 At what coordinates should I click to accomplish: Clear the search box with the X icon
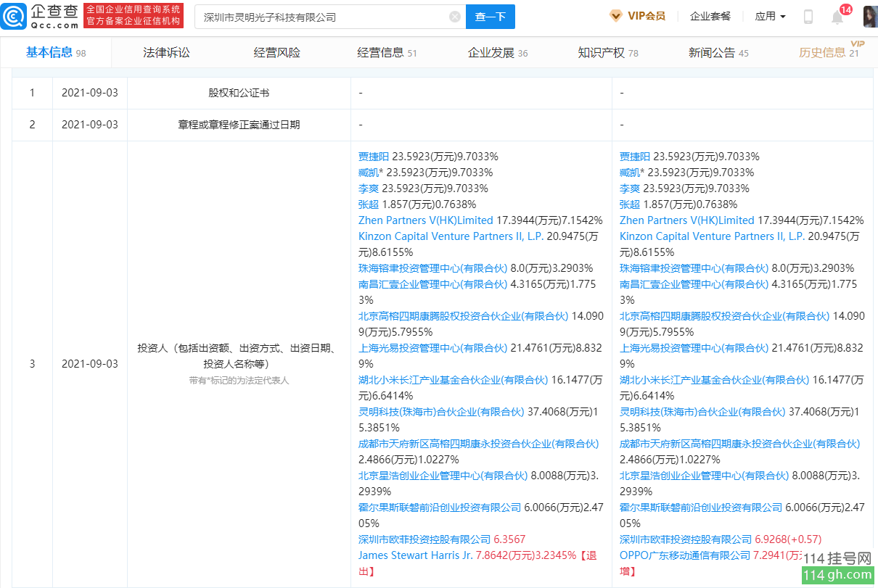tap(455, 17)
